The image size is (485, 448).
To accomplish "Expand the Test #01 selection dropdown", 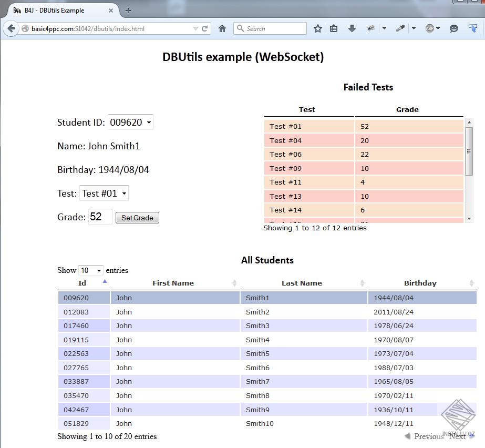I will pyautogui.click(x=104, y=194).
